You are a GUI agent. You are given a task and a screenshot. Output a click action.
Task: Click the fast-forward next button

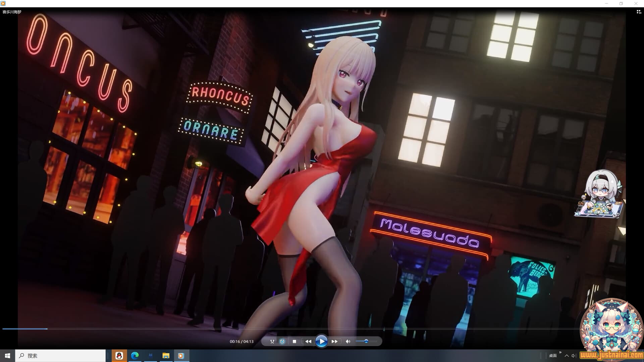[335, 342]
